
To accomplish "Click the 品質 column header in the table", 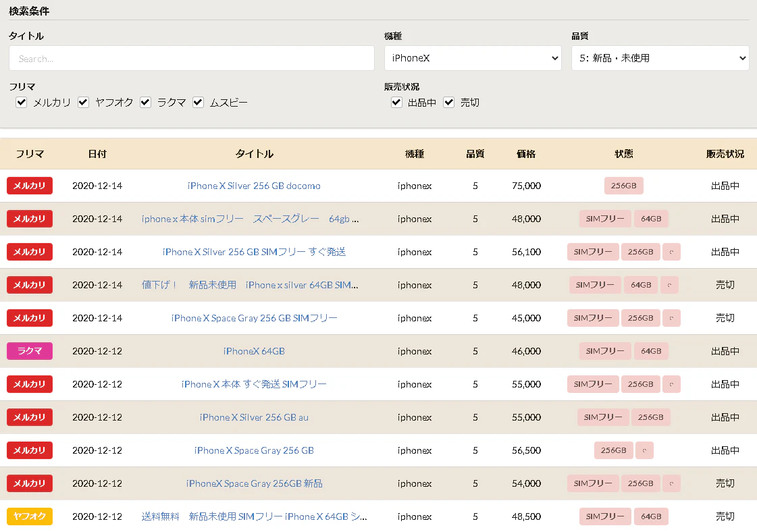I will (475, 154).
